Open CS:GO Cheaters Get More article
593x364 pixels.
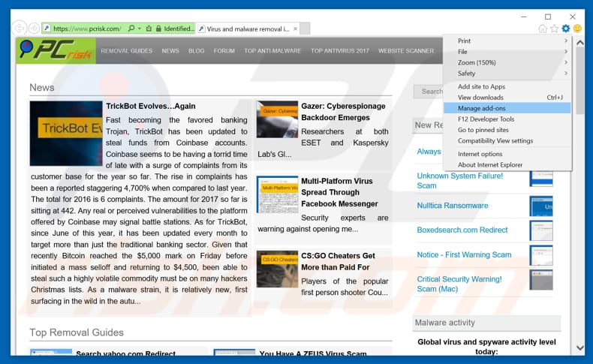(338, 262)
